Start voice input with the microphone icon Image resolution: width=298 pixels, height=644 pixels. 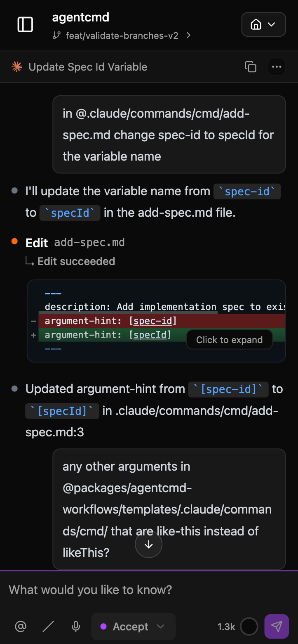click(76, 626)
